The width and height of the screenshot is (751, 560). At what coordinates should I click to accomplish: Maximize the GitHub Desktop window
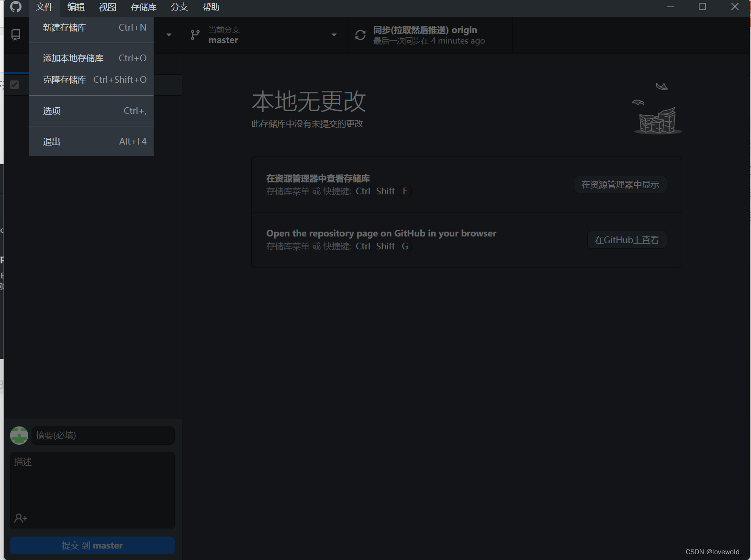pos(702,7)
